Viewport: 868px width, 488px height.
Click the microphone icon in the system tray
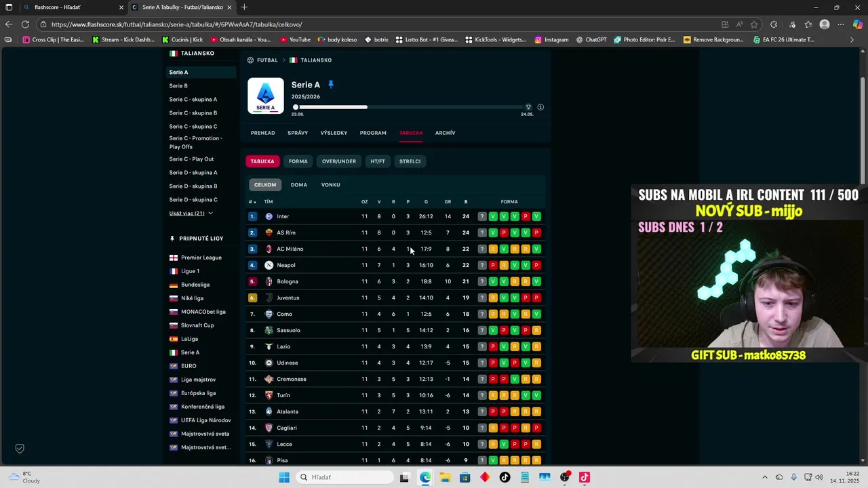click(793, 477)
